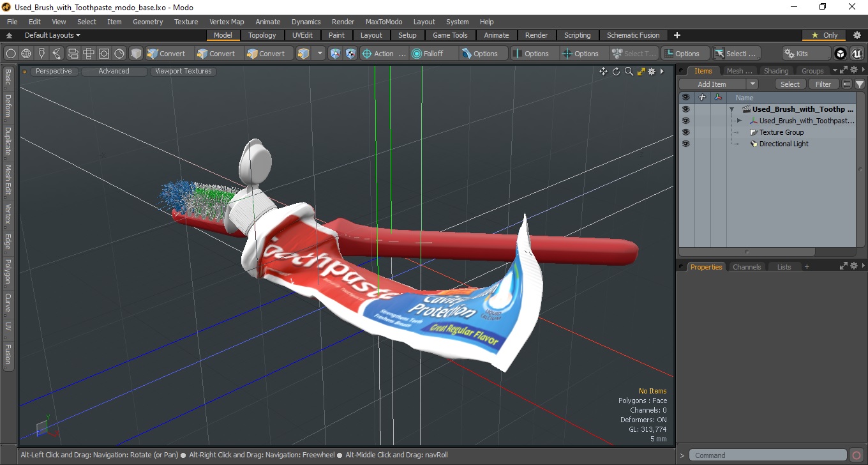Click the capsule shape tool icon

coord(73,54)
